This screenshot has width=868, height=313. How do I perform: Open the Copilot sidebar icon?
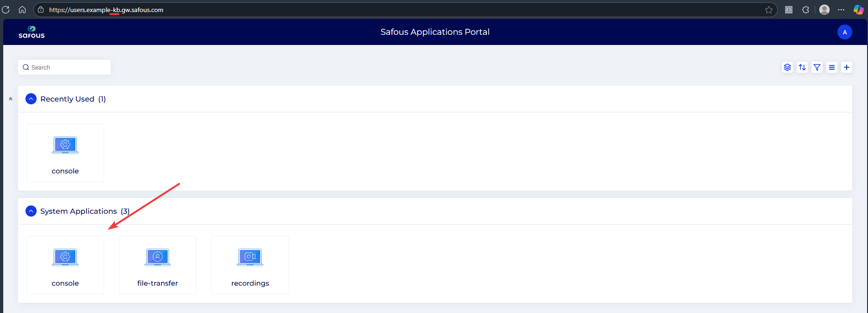tap(858, 10)
